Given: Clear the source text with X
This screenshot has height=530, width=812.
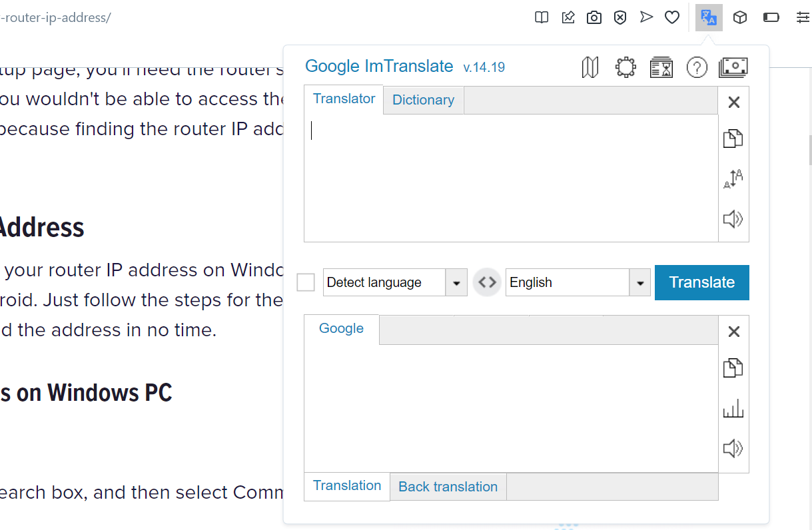Looking at the screenshot, I should [733, 103].
